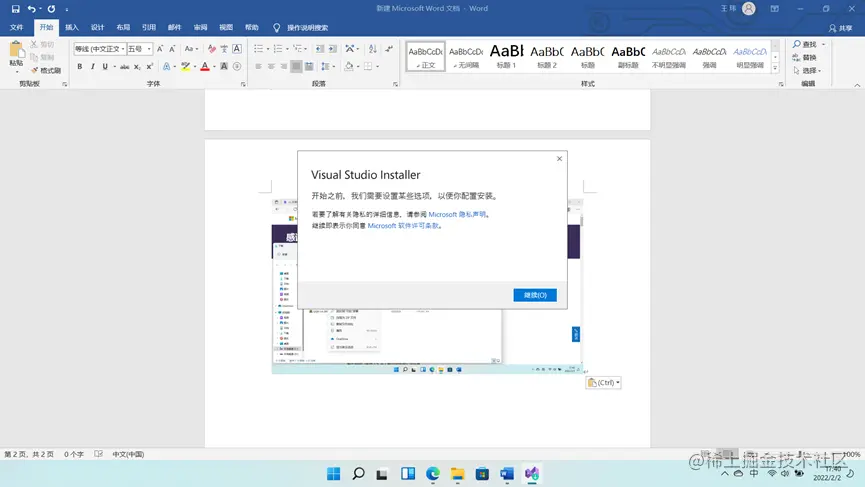Open font size combo box
The height and width of the screenshot is (487, 865).
pos(139,49)
